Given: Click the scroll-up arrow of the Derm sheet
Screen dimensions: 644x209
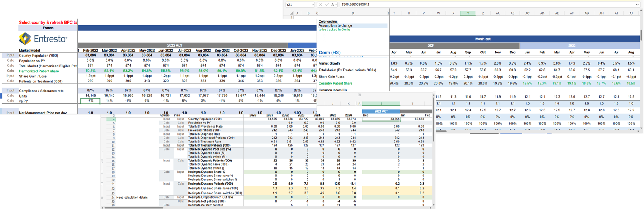Looking at the screenshot, I should click(x=641, y=10).
